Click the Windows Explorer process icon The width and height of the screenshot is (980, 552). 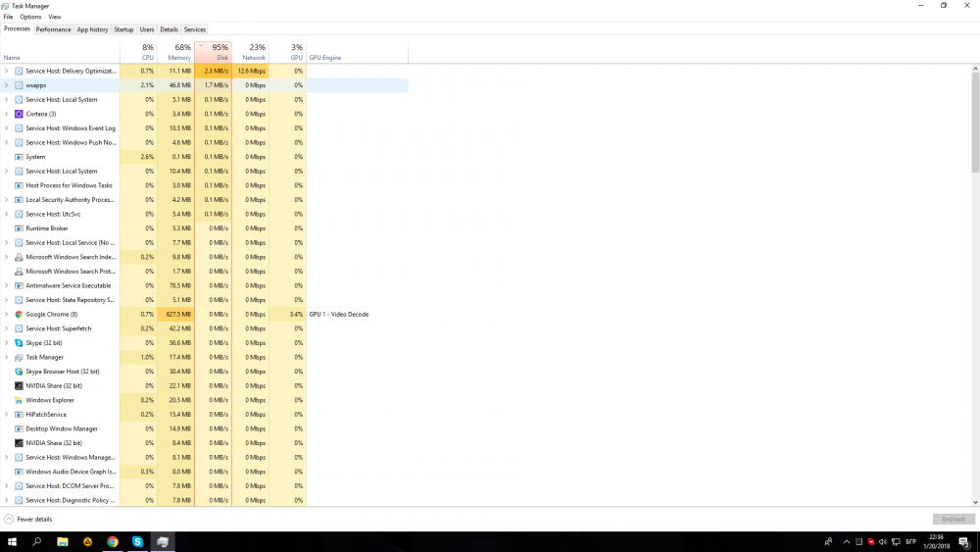pos(19,400)
